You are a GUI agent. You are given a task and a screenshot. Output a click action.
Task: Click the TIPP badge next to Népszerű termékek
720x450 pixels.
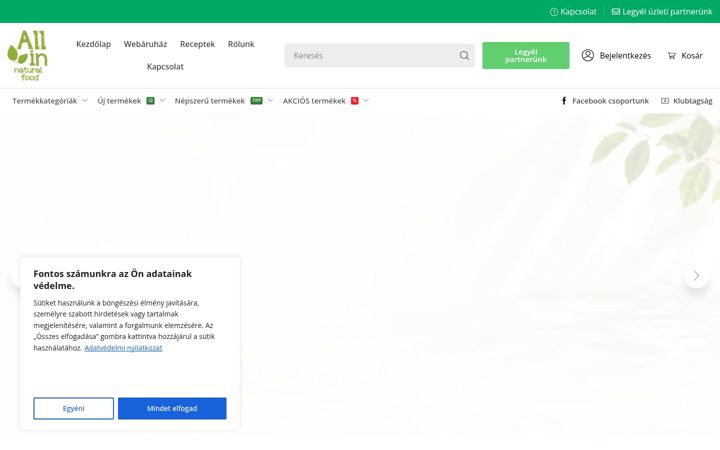[x=256, y=101]
